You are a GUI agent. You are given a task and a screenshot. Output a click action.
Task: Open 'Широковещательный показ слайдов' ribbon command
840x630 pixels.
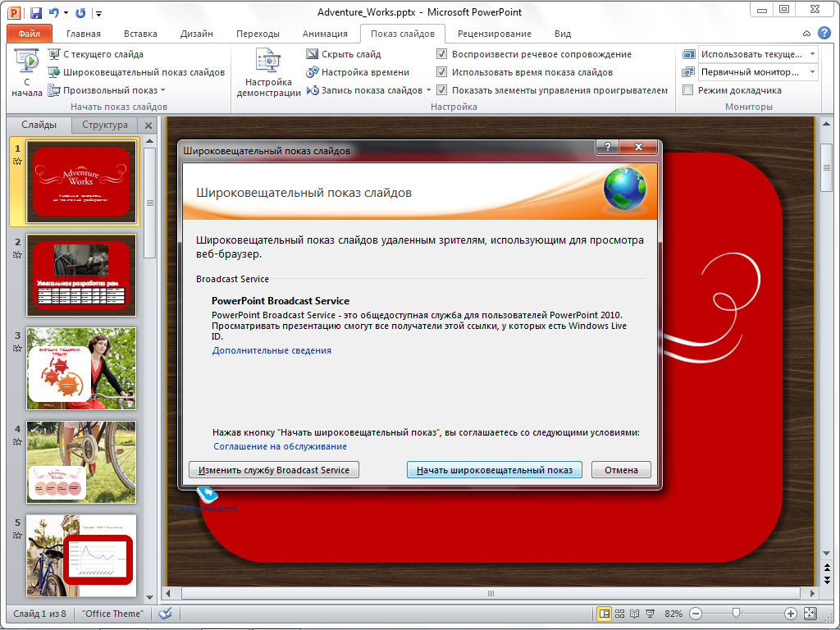[137, 72]
